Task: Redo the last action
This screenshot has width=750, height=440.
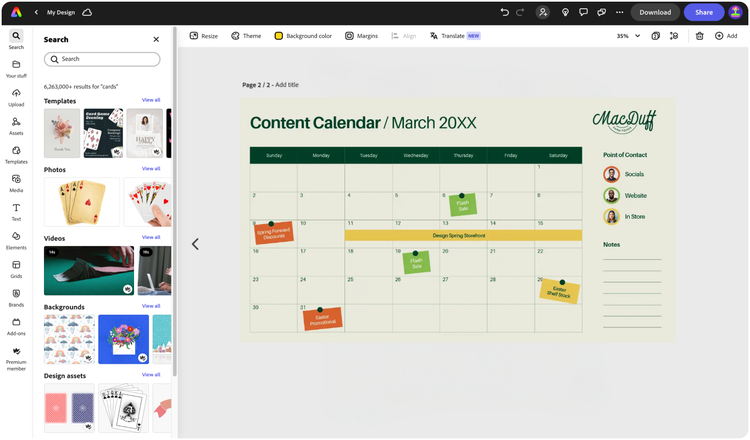Action: pyautogui.click(x=520, y=12)
